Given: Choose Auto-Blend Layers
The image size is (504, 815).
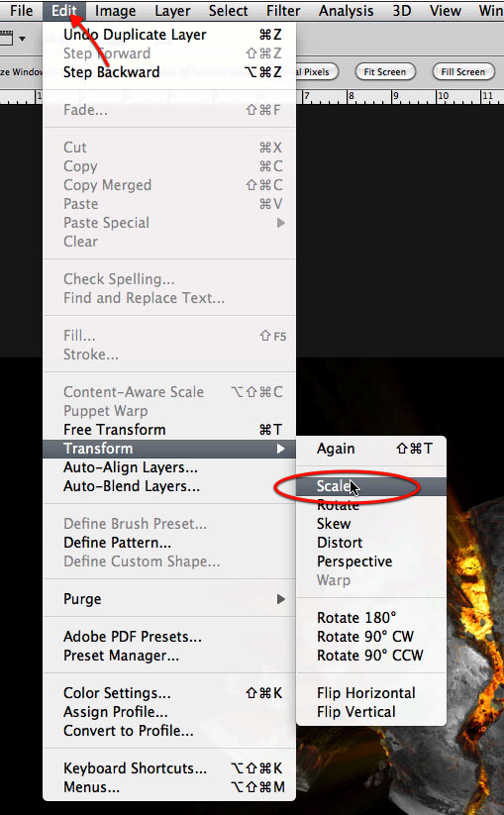Looking at the screenshot, I should coord(169,486).
